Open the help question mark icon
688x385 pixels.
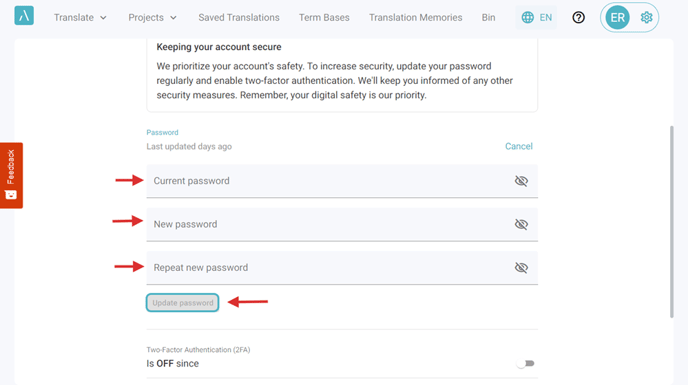[x=578, y=18]
